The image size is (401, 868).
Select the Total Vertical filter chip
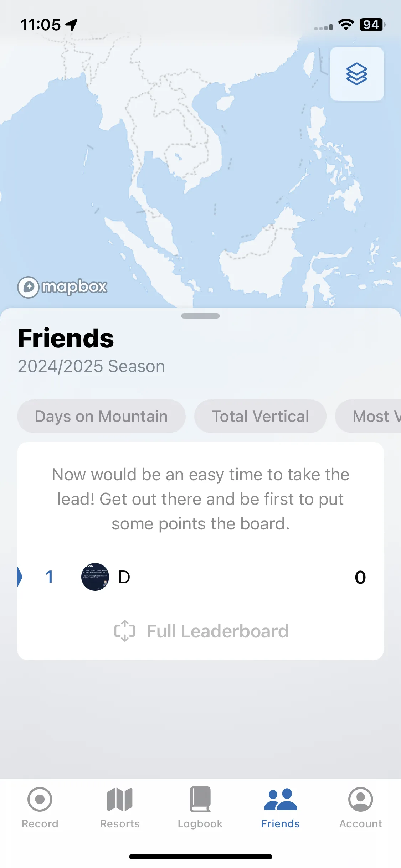tap(260, 416)
